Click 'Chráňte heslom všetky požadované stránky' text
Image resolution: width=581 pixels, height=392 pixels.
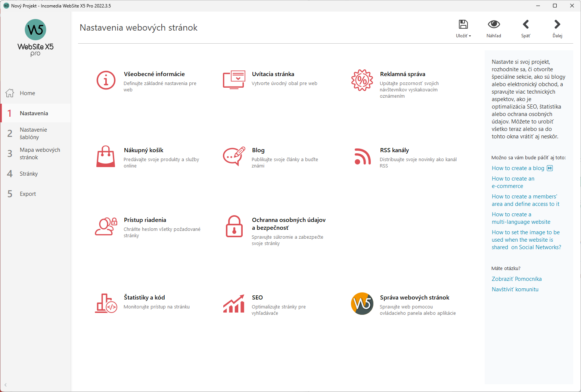(x=162, y=232)
